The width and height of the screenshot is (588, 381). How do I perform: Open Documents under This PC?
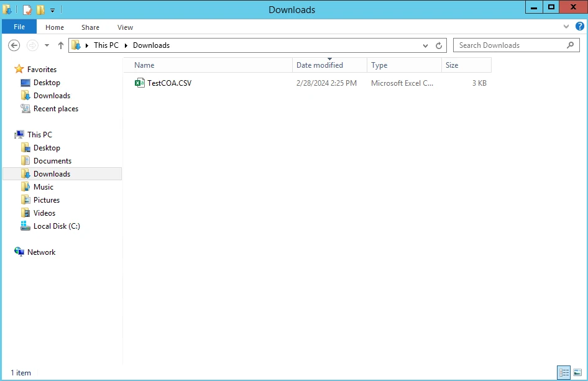pos(52,161)
